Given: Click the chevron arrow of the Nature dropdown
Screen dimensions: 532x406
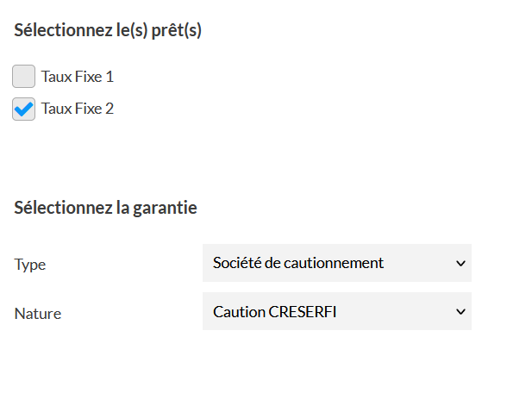Looking at the screenshot, I should coord(460,311).
